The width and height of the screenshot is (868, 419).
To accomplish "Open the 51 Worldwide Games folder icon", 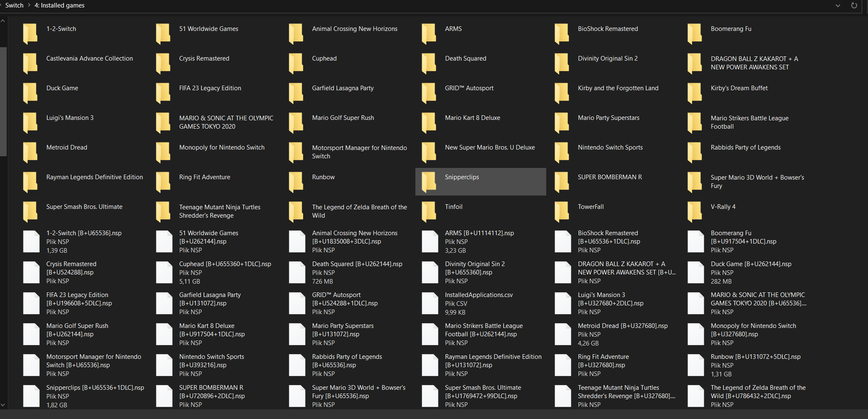I will click(x=163, y=34).
